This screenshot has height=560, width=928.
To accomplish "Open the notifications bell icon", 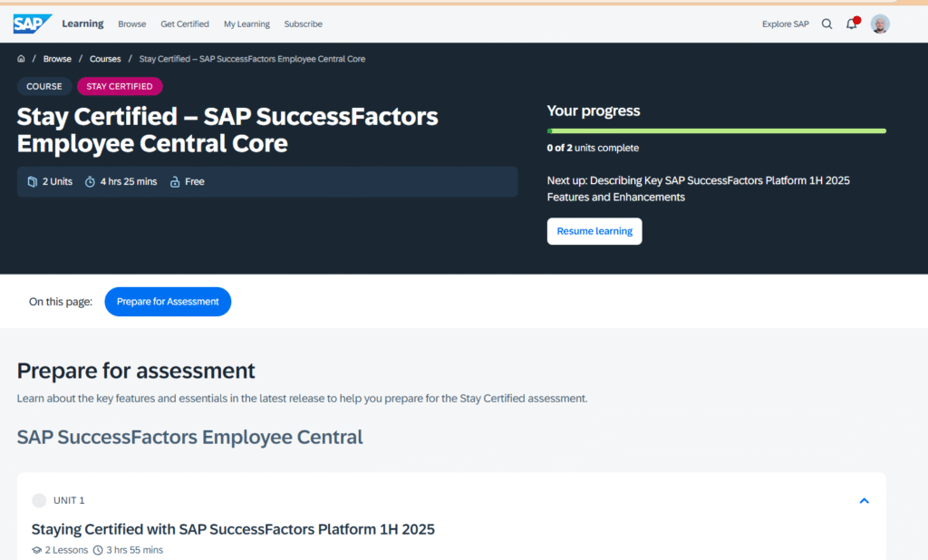I will 852,24.
